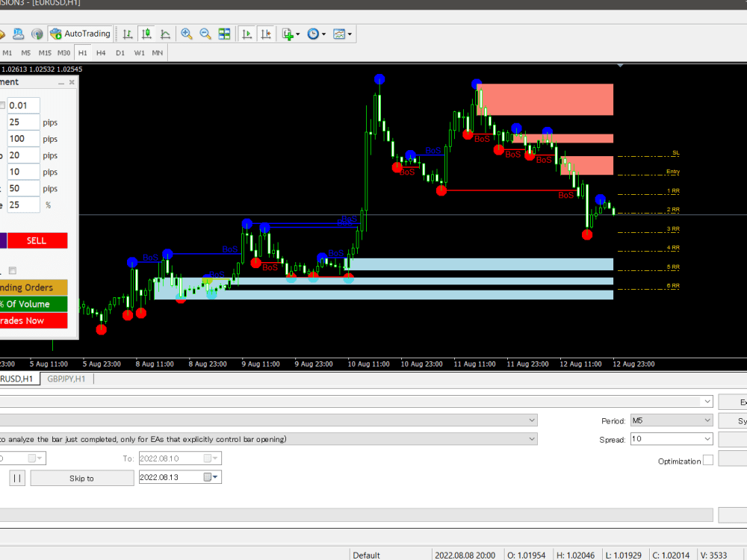Click the Default profile status entry
Screen dimensions: 747x560
point(366,556)
